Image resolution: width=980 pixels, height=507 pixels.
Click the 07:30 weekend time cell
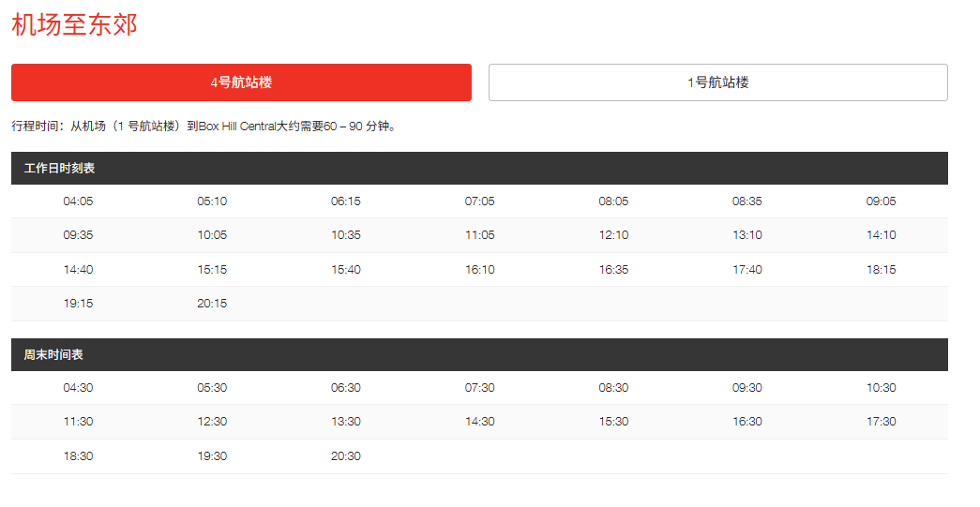click(x=479, y=388)
